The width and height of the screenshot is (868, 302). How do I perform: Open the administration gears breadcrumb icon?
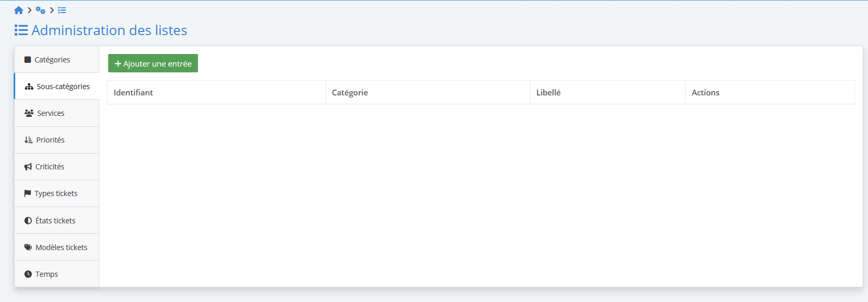pyautogui.click(x=40, y=10)
